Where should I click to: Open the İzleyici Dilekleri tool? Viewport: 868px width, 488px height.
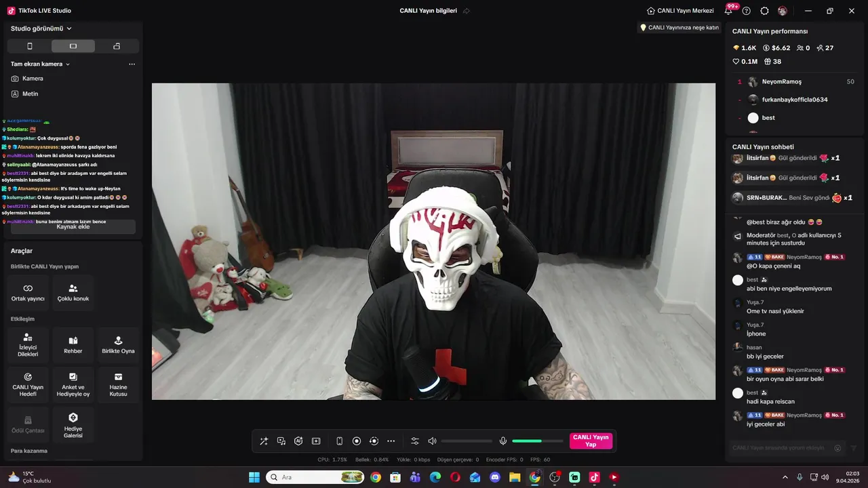(28, 345)
